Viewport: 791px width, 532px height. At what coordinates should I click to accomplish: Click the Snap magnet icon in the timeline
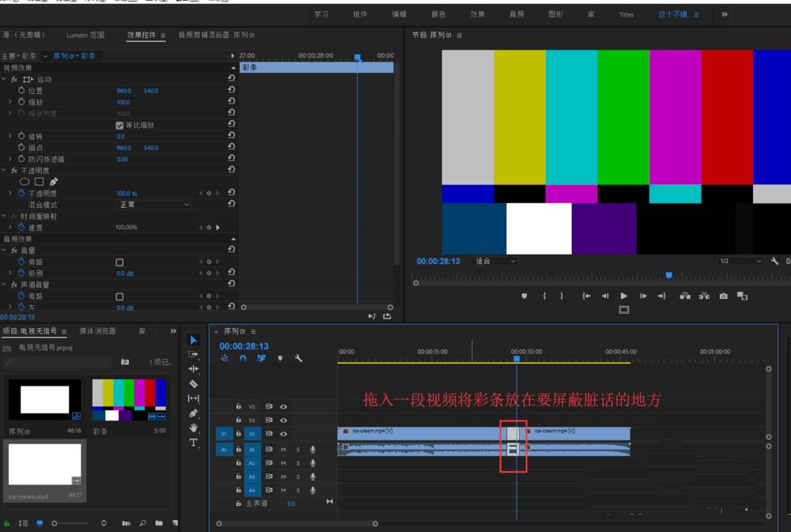(x=243, y=358)
